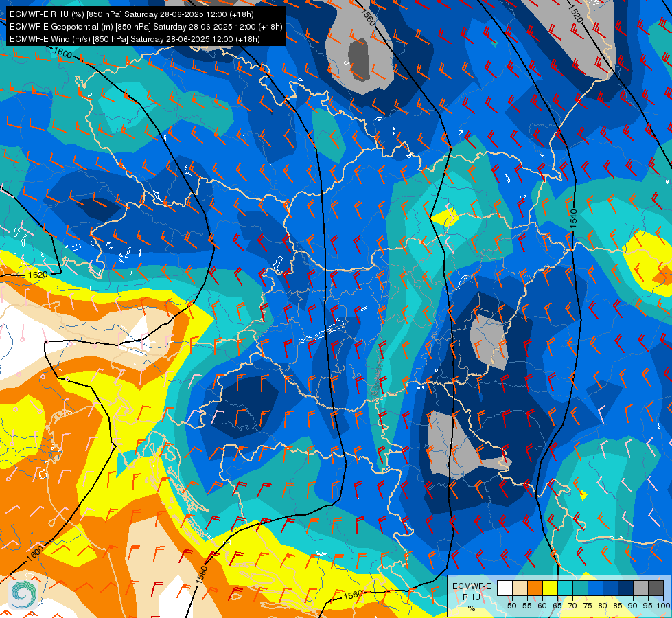
Task: Pick the orange 55-60% legend swatch
Action: coord(535,588)
